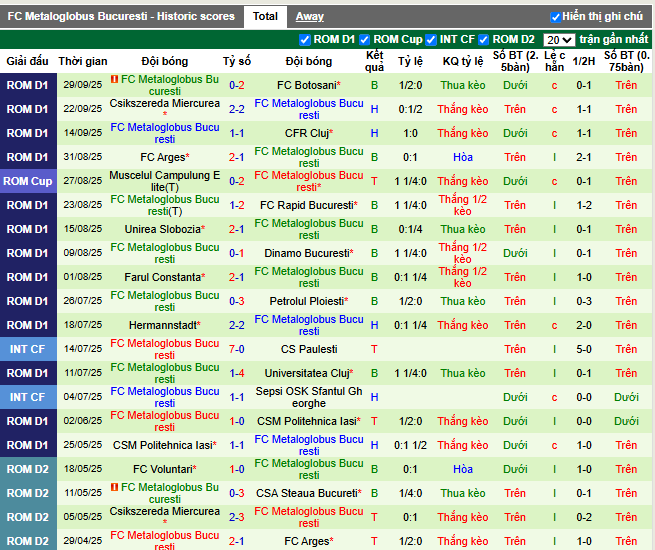655x550 pixels.
Task: Click the KQ tỷ lệ column header
Action: (463, 61)
